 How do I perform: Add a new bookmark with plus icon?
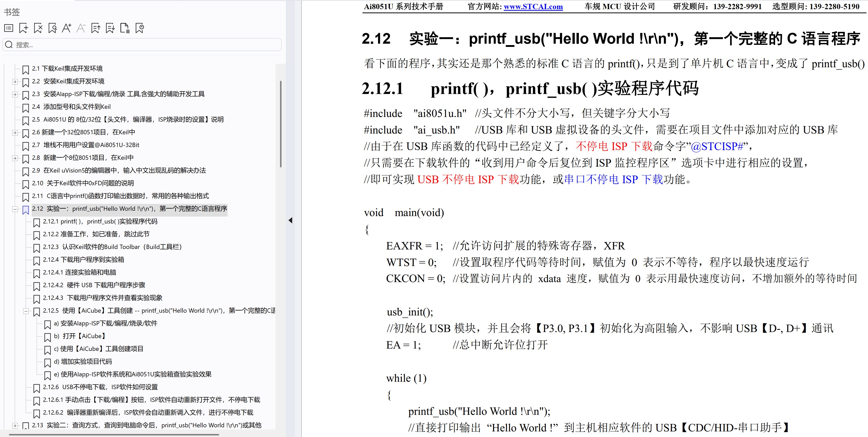click(x=23, y=28)
